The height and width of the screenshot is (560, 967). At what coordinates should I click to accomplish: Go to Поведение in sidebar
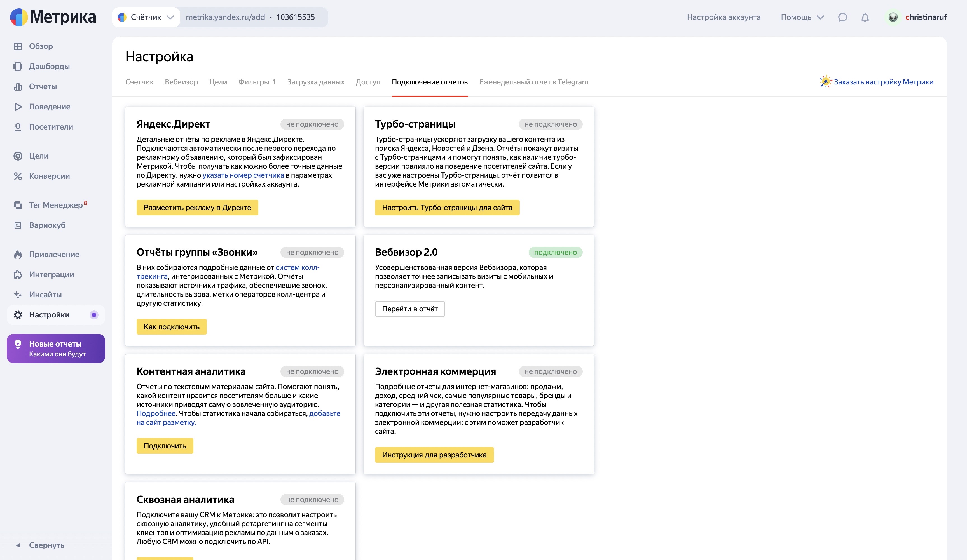[x=50, y=107]
